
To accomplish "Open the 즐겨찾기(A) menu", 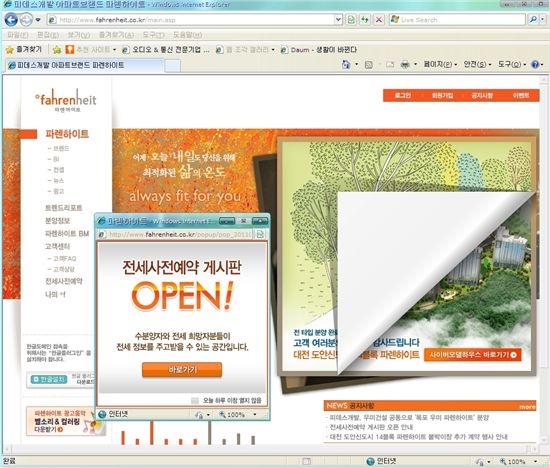I will pyautogui.click(x=116, y=35).
